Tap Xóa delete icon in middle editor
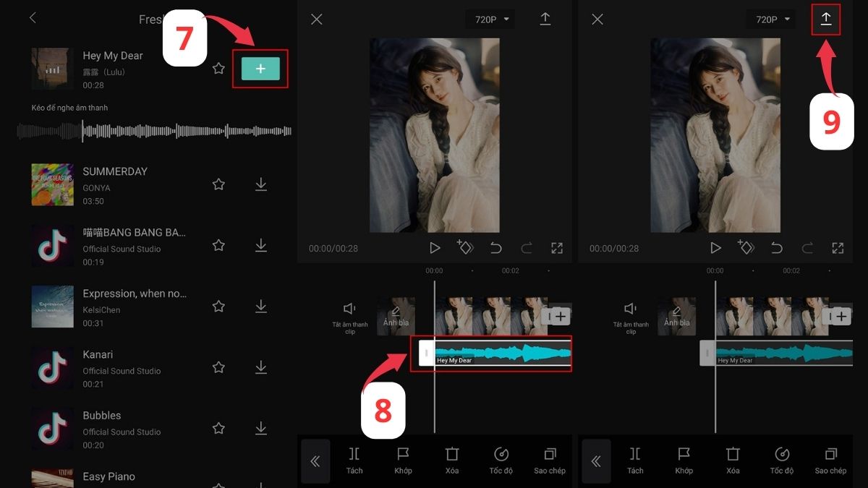The width and height of the screenshot is (868, 488). (452, 460)
